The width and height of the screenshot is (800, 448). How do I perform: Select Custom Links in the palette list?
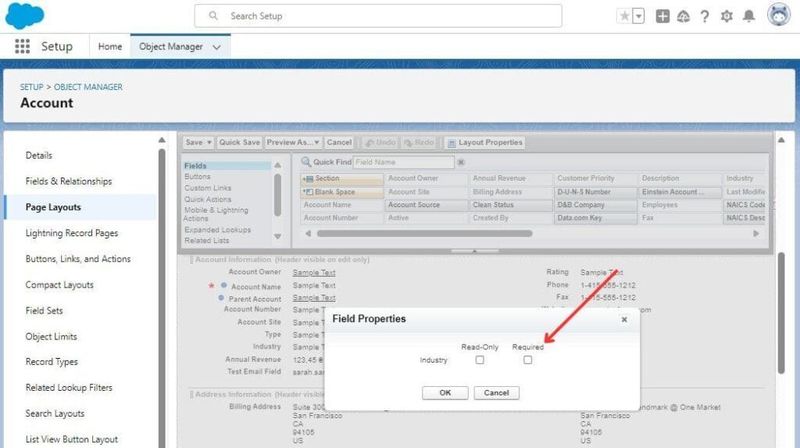point(208,188)
